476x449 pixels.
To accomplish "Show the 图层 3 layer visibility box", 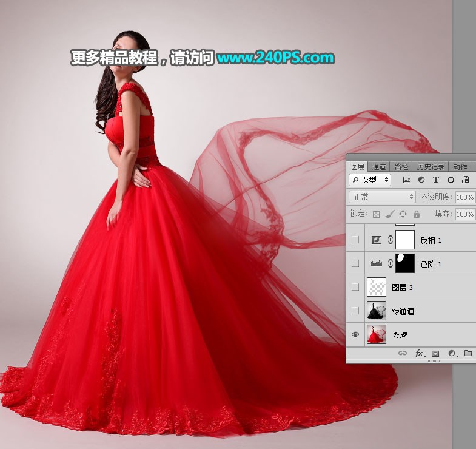I will (355, 287).
